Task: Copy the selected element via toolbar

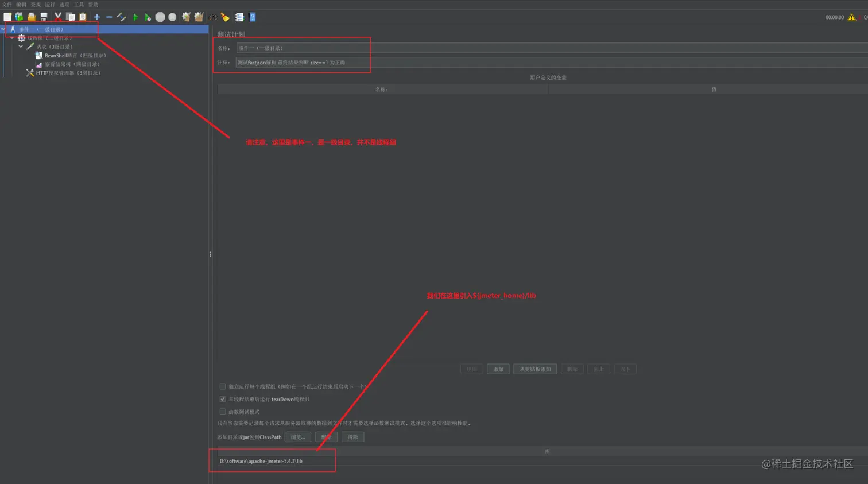Action: point(70,17)
